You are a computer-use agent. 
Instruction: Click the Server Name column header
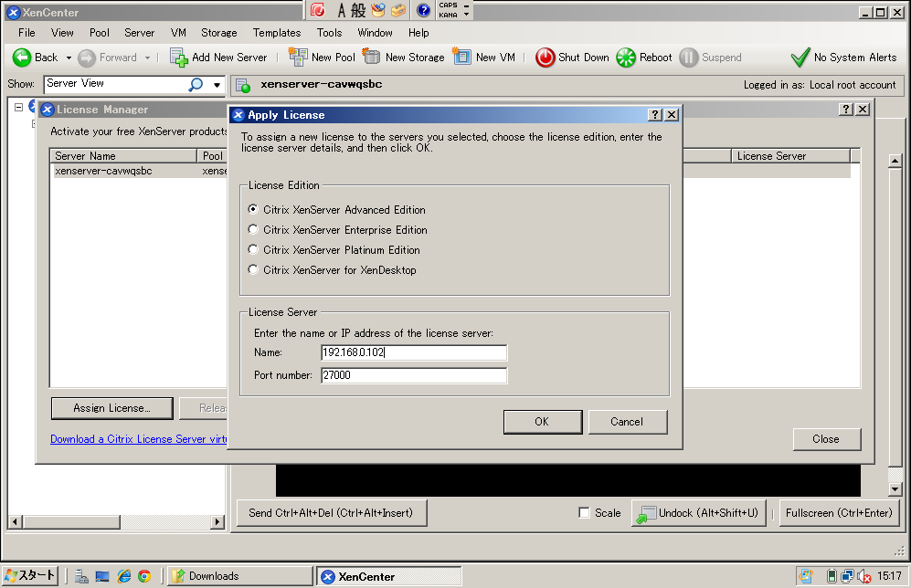coord(123,155)
